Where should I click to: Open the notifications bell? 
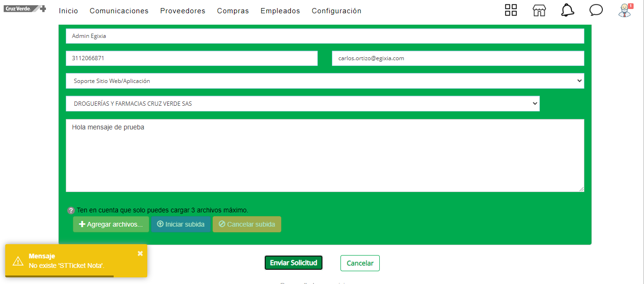click(567, 10)
